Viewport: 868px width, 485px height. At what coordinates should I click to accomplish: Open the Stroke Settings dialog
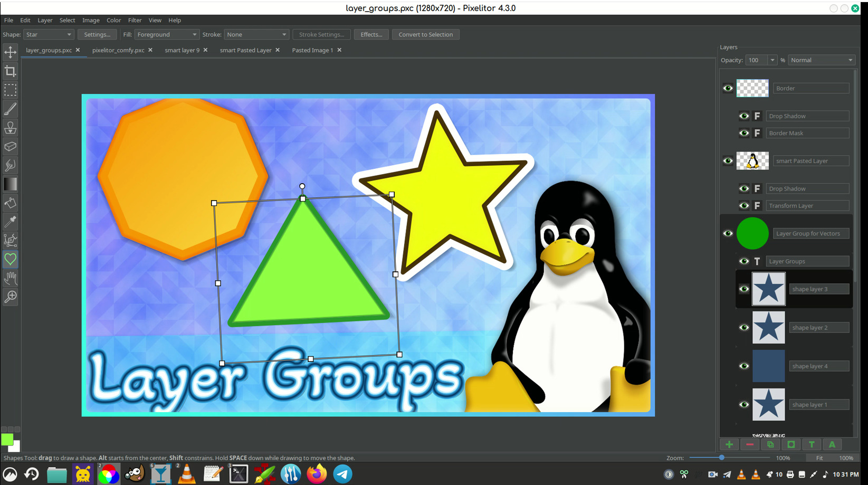[321, 34]
